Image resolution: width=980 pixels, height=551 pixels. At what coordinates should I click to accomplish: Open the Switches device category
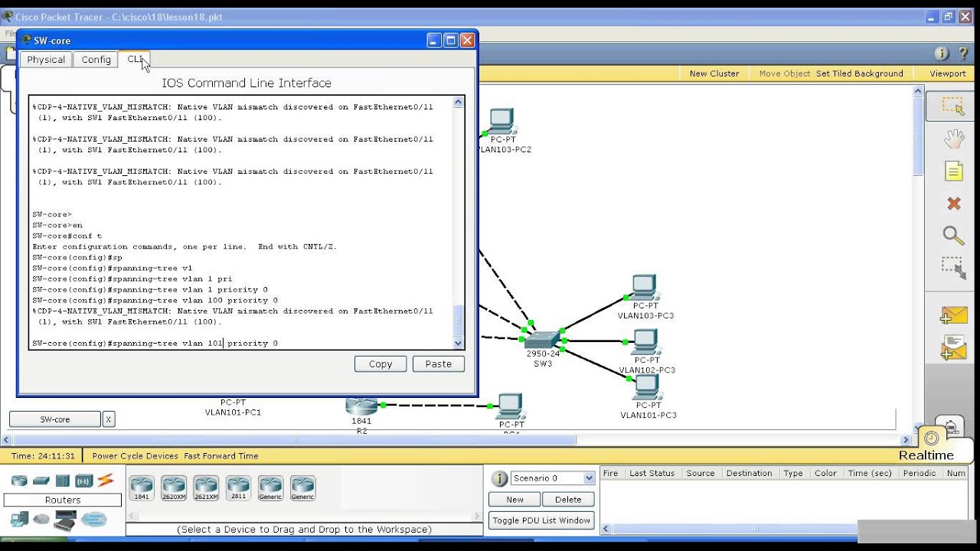click(41, 481)
